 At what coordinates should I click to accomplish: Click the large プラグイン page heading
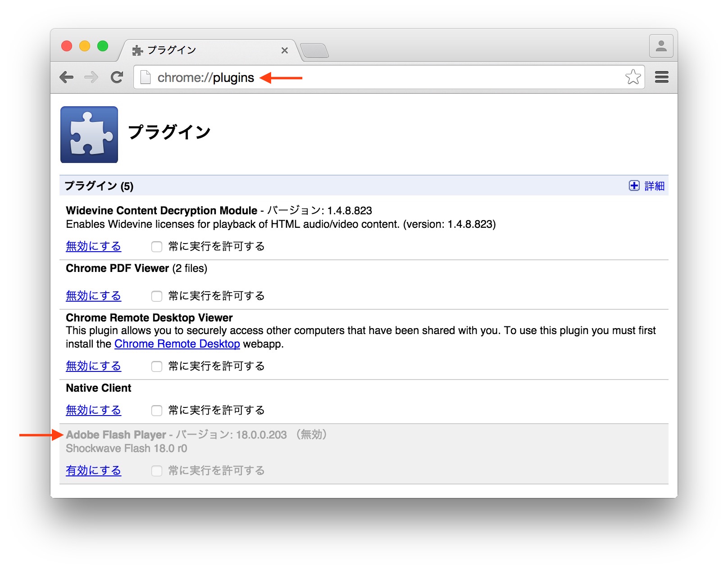click(x=169, y=132)
